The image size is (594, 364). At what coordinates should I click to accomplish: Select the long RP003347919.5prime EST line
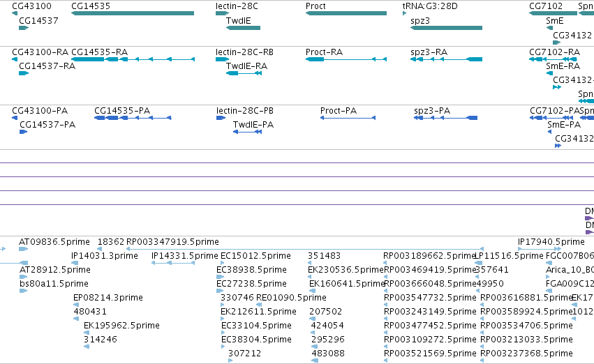tap(305, 249)
